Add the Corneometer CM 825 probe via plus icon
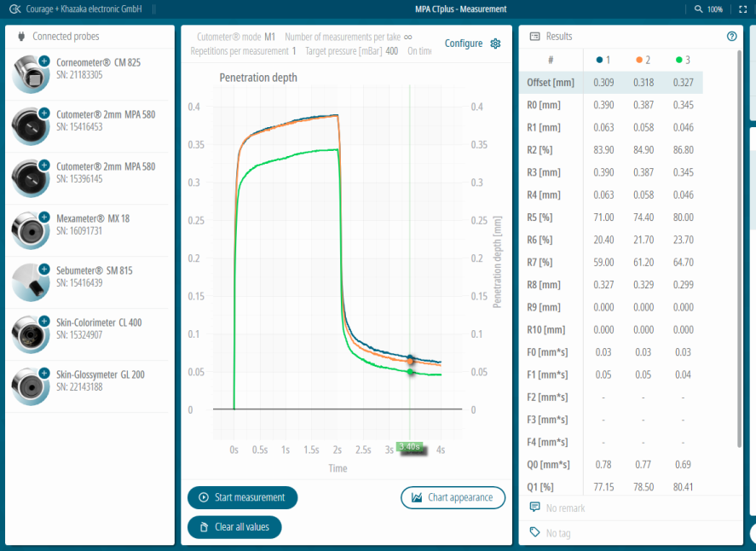Viewport: 756px width, 551px height. (x=44, y=61)
